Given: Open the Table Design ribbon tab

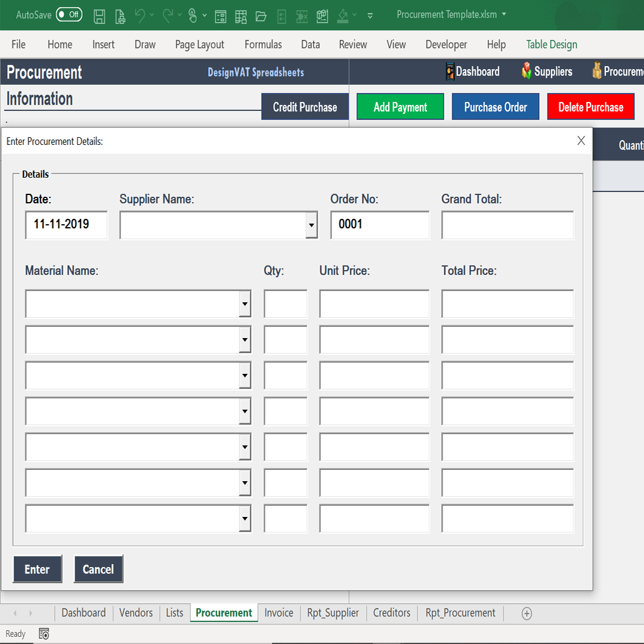Looking at the screenshot, I should pos(551,44).
